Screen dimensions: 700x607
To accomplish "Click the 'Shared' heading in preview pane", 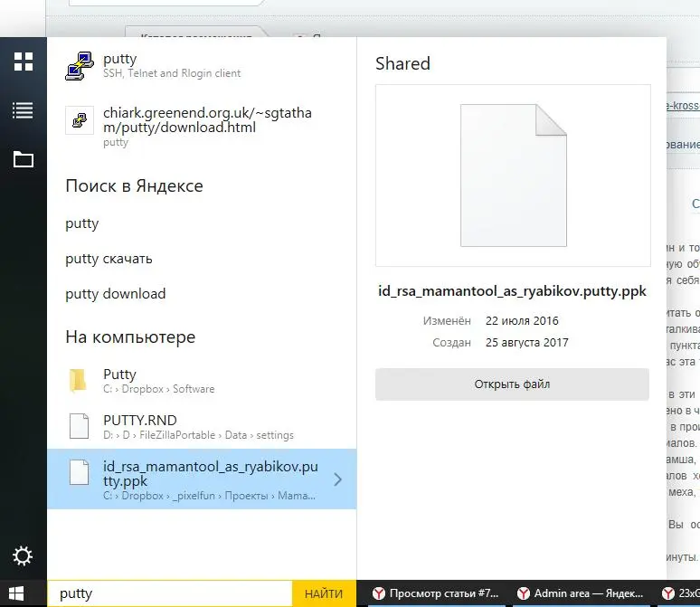I will pos(402,63).
